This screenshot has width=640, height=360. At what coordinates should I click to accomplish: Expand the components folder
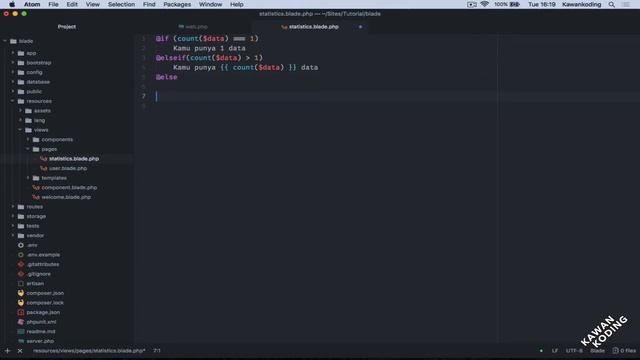point(28,140)
